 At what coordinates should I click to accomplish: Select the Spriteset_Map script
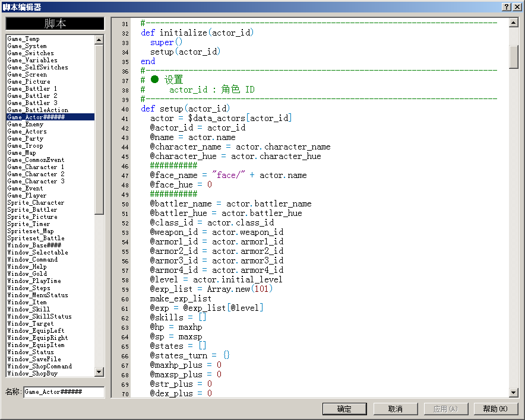50,231
